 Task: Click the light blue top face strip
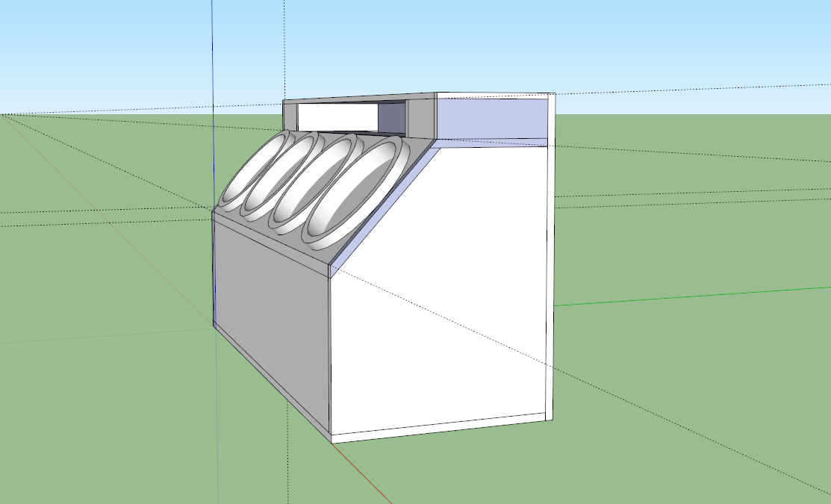coord(491,118)
